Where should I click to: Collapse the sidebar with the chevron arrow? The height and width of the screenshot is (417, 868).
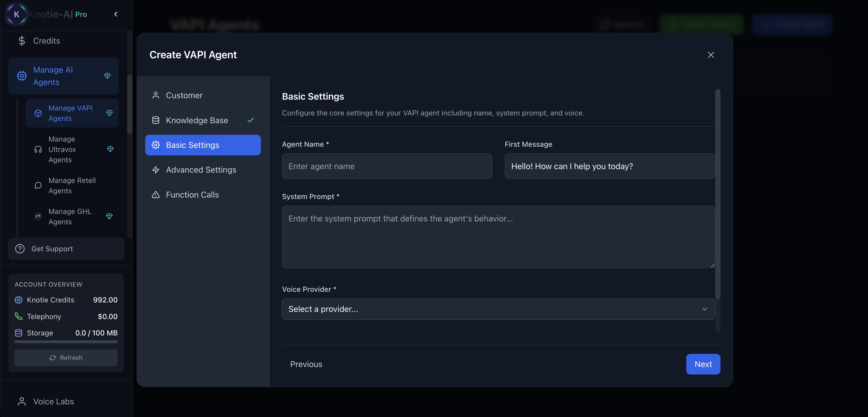point(116,14)
